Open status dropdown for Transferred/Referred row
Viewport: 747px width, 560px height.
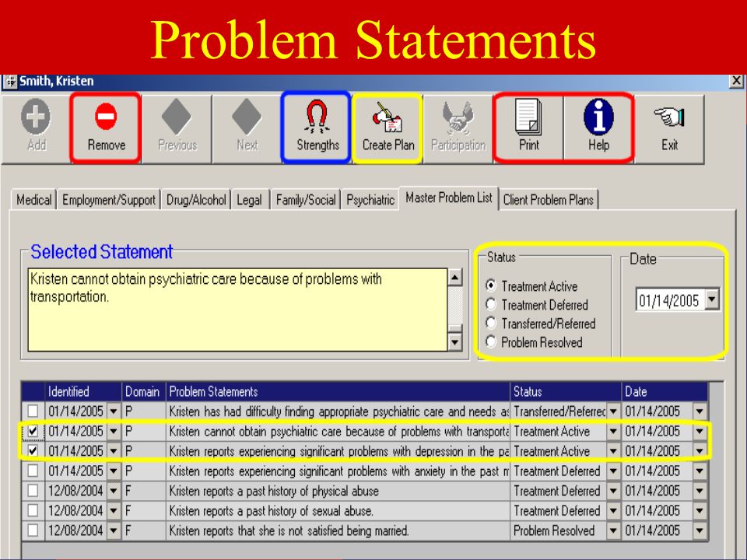pyautogui.click(x=613, y=411)
